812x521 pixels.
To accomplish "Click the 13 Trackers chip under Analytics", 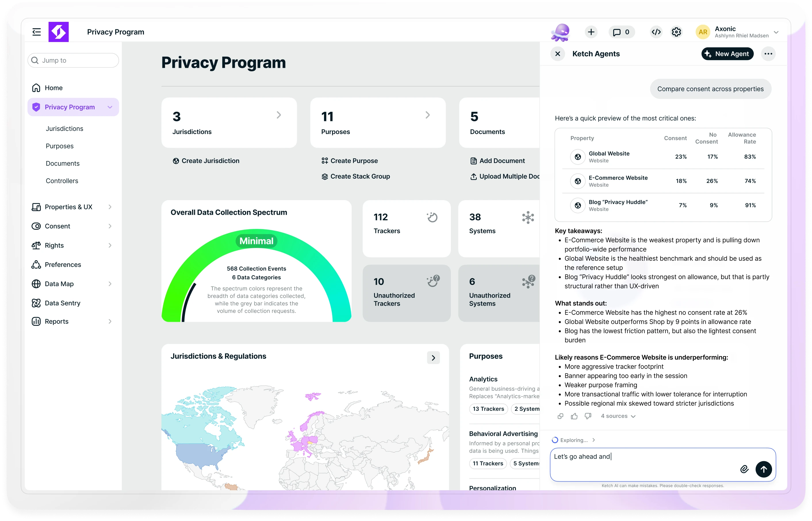I will point(488,409).
